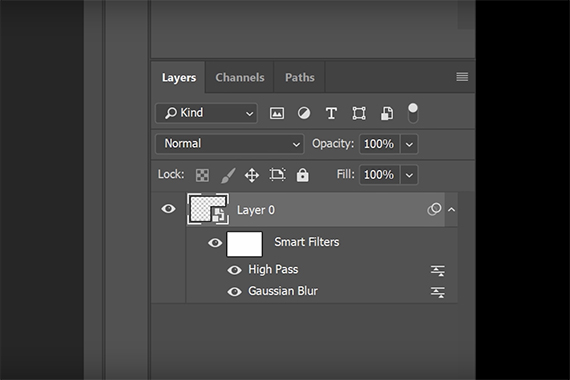570x380 pixels.
Task: Open High Pass blending options icon
Action: [438, 270]
